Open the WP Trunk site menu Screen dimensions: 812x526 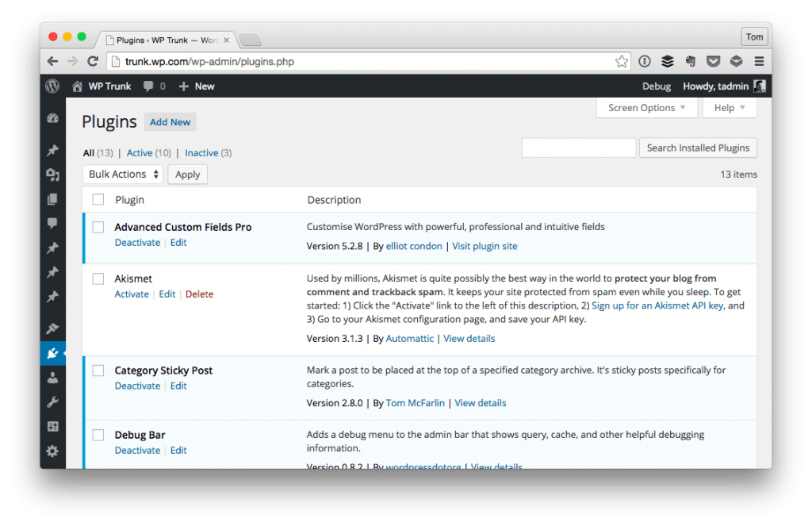[102, 86]
